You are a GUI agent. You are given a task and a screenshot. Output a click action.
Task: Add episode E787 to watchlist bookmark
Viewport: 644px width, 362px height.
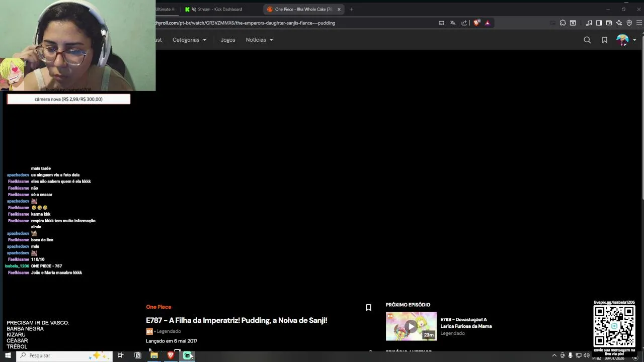point(368,307)
